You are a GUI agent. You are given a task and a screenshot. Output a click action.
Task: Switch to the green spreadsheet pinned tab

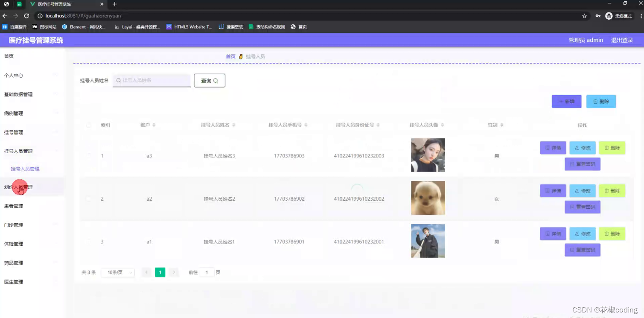19,4
